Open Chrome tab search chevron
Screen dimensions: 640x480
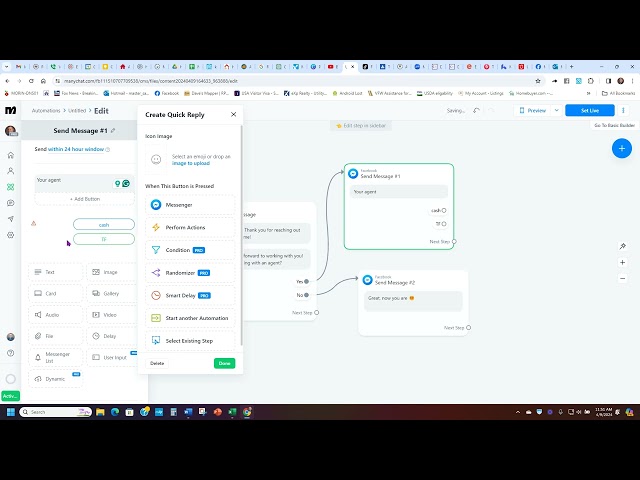point(7,67)
